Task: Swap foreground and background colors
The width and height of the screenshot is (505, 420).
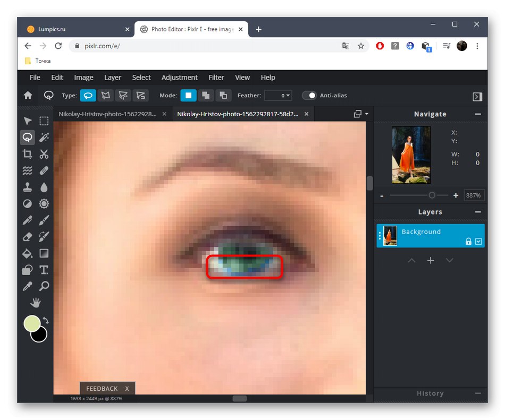Action: (x=46, y=320)
